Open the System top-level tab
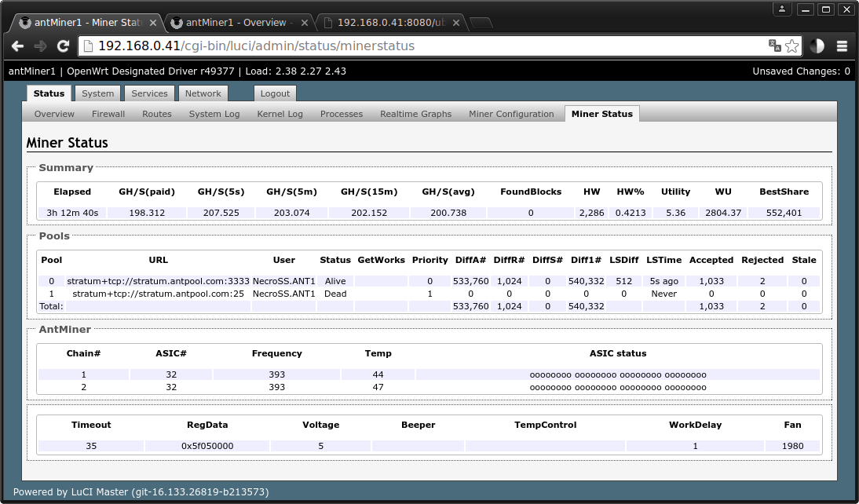The image size is (859, 504). [x=97, y=93]
